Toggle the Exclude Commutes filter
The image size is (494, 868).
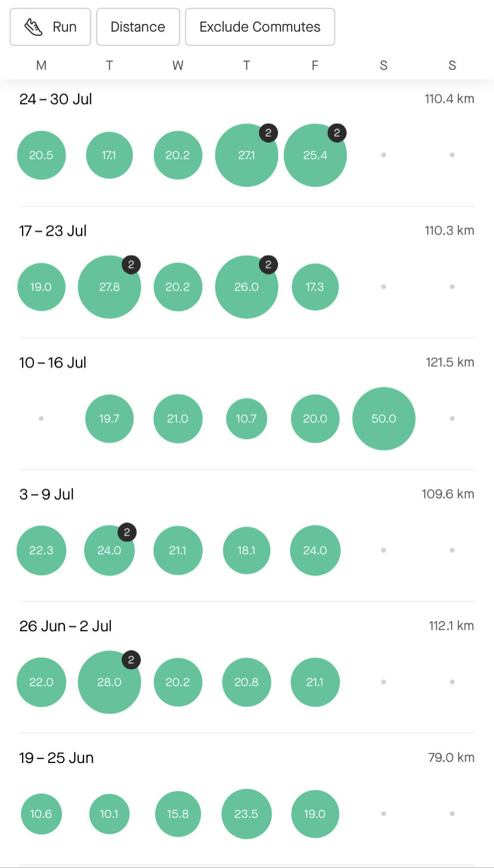pos(260,27)
